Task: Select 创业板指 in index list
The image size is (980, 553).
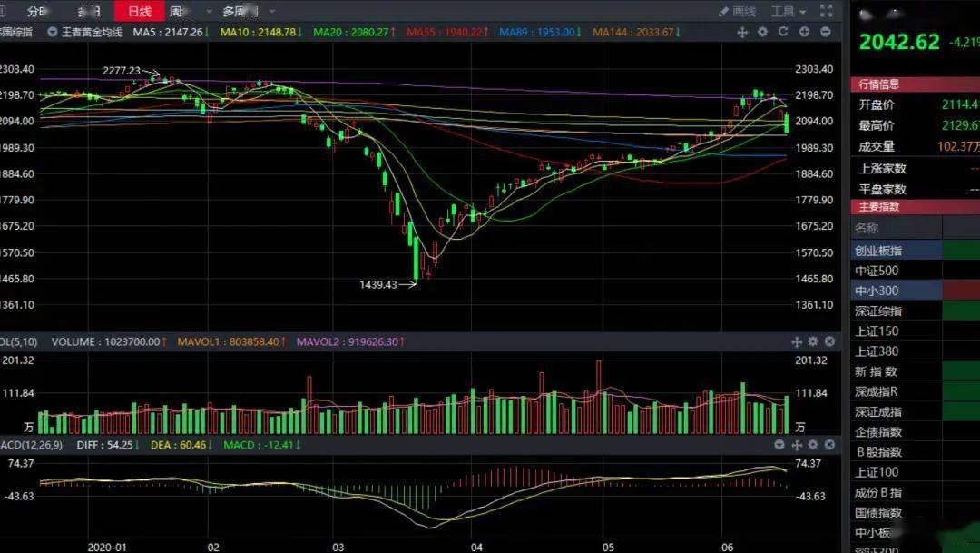Action: (896, 251)
